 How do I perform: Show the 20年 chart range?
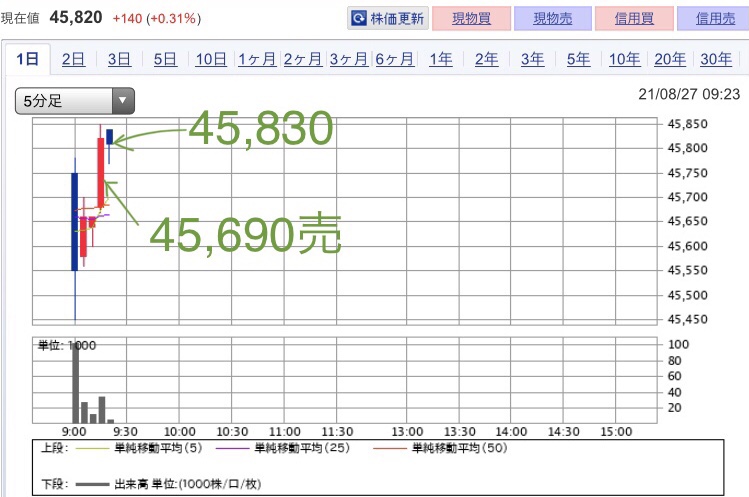[670, 59]
